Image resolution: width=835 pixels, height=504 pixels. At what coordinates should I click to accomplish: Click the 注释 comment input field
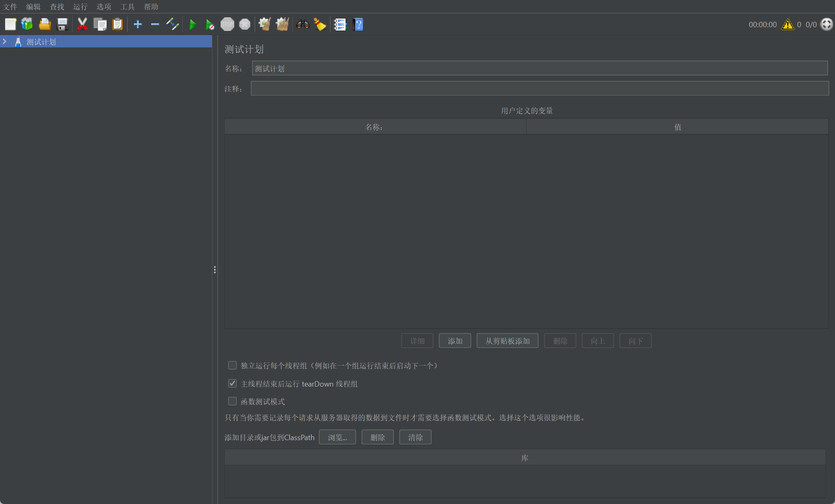point(539,89)
